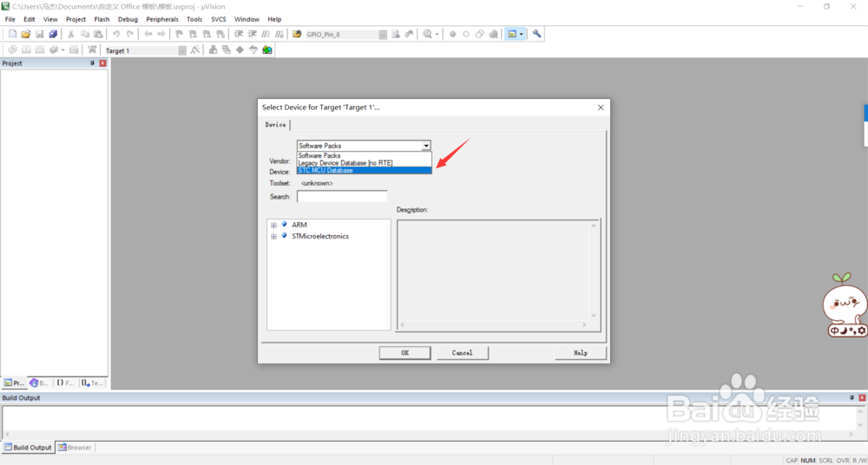Open the Target 1 selection dropdown
The image size is (868, 465).
[x=182, y=50]
